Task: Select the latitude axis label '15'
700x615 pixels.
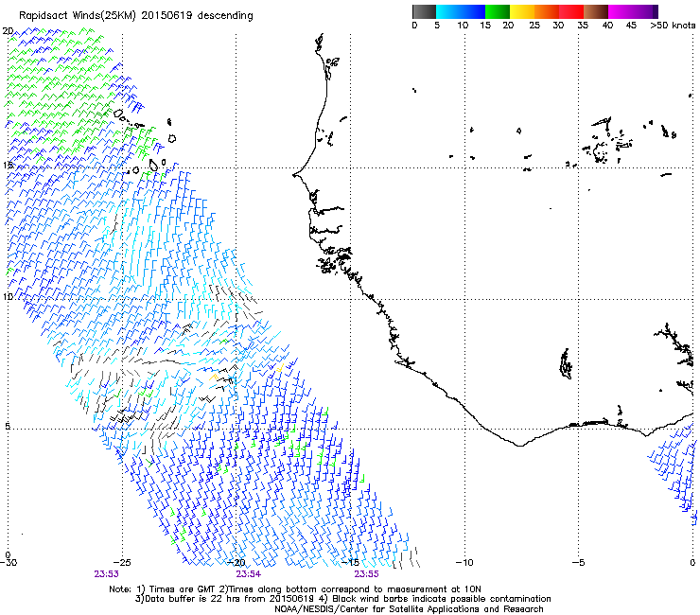Action: tap(8, 166)
